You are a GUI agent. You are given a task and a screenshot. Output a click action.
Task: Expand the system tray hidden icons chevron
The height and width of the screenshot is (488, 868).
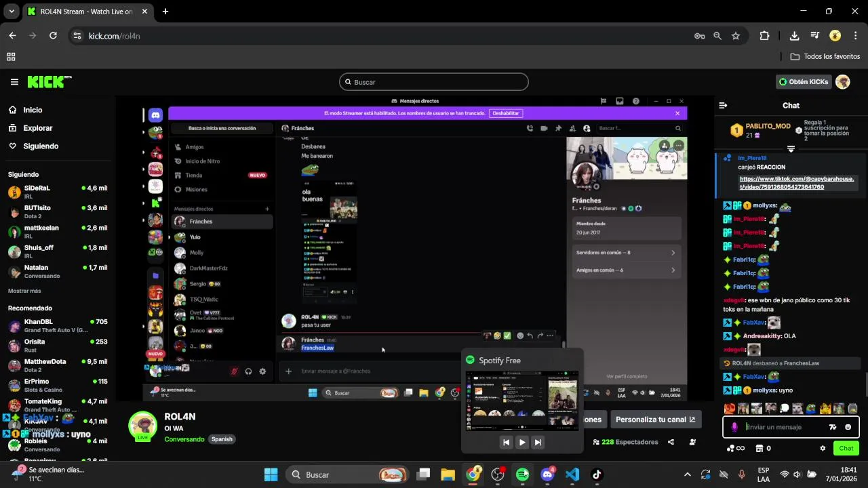click(687, 474)
